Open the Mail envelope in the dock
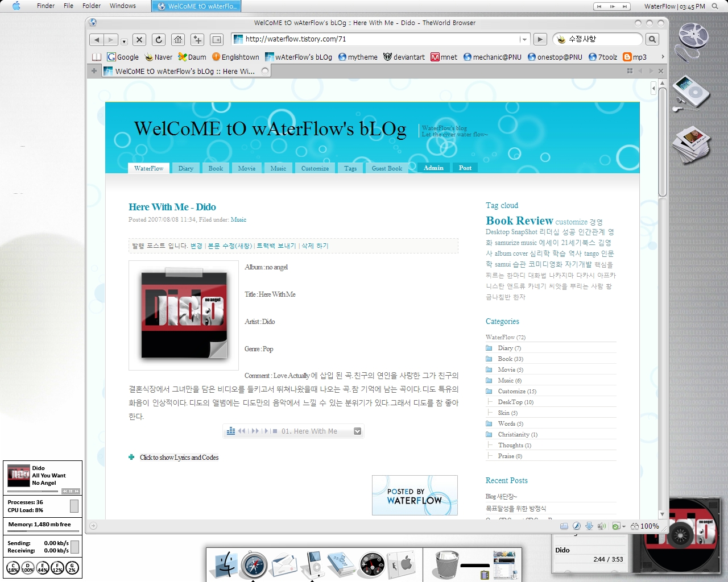The height and width of the screenshot is (582, 728). 283,566
